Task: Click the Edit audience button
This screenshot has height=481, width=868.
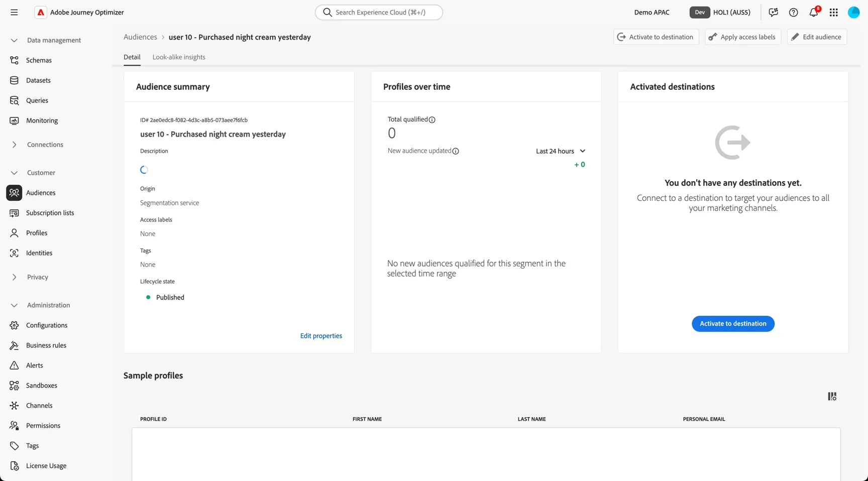Action: [817, 37]
